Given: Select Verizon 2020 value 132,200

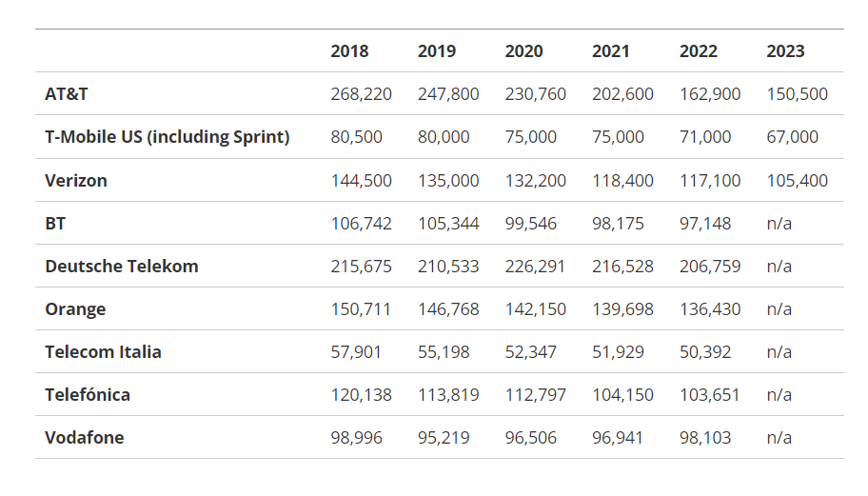Looking at the screenshot, I should click(x=535, y=181).
